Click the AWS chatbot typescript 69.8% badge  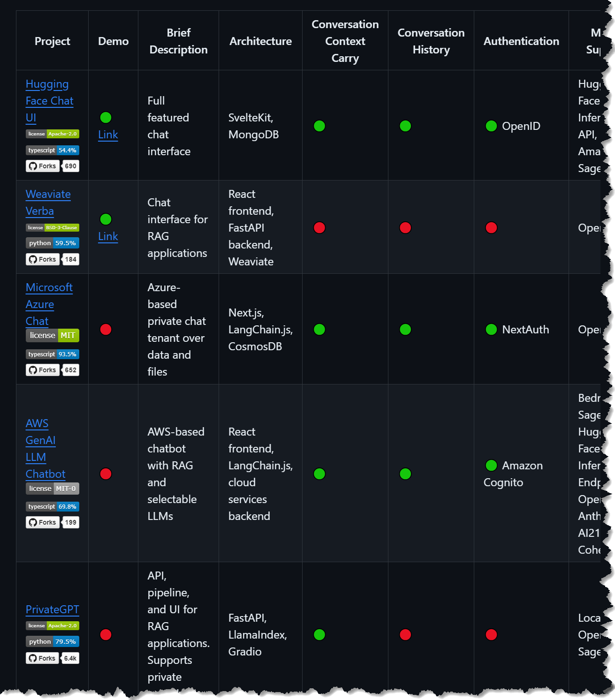(x=53, y=506)
